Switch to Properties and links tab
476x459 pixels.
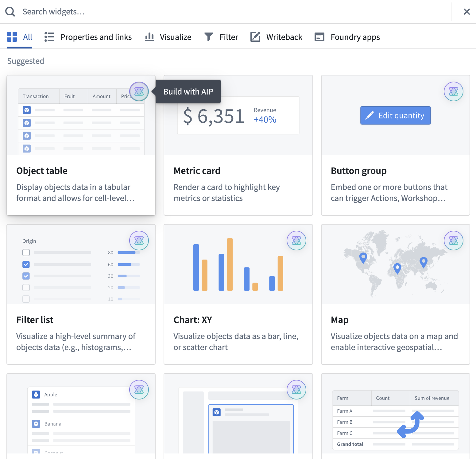pyautogui.click(x=88, y=37)
